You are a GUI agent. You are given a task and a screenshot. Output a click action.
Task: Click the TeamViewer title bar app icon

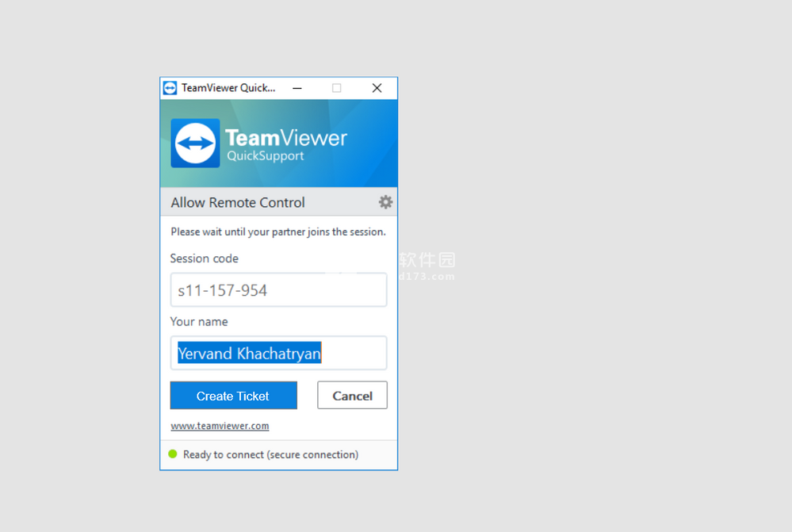(170, 88)
